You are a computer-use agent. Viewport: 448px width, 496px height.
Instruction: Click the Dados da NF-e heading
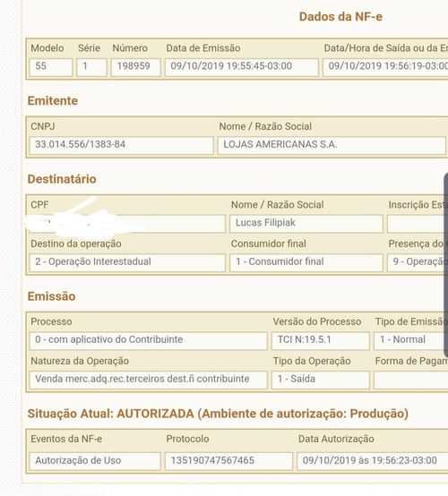tap(340, 17)
